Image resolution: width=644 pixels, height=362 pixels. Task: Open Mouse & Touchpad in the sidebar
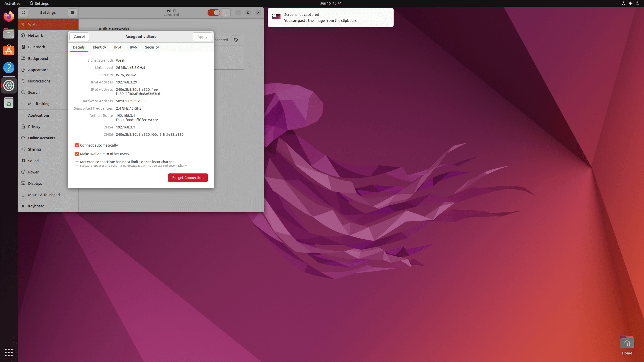[48, 195]
